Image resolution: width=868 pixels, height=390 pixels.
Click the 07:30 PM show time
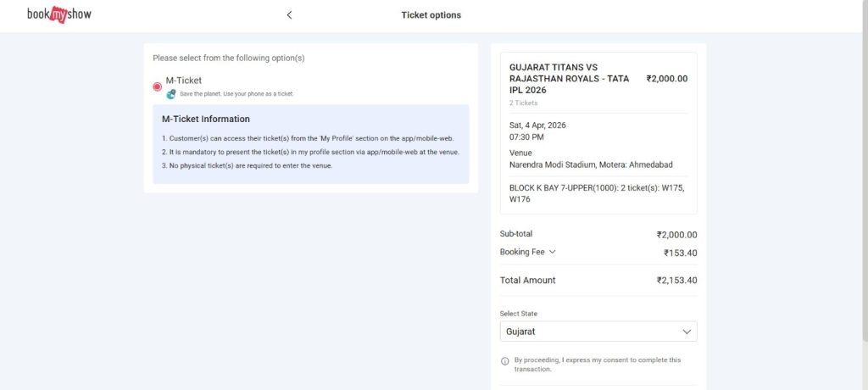click(x=526, y=136)
